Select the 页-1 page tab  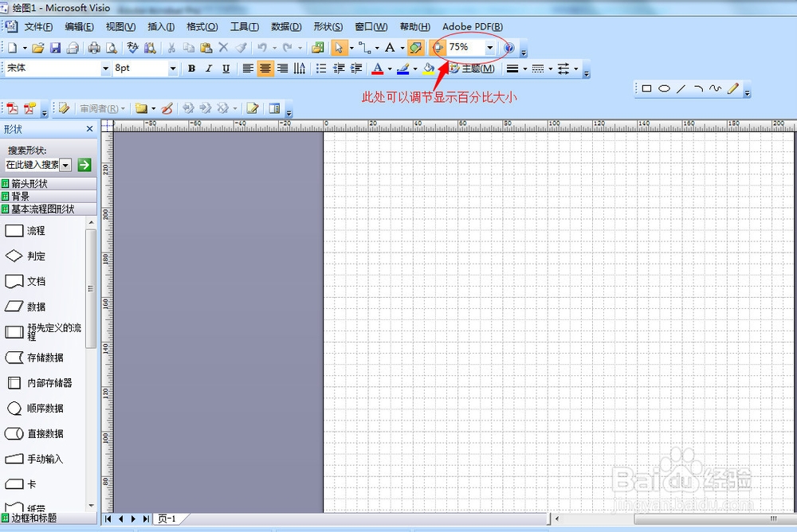pyautogui.click(x=167, y=518)
